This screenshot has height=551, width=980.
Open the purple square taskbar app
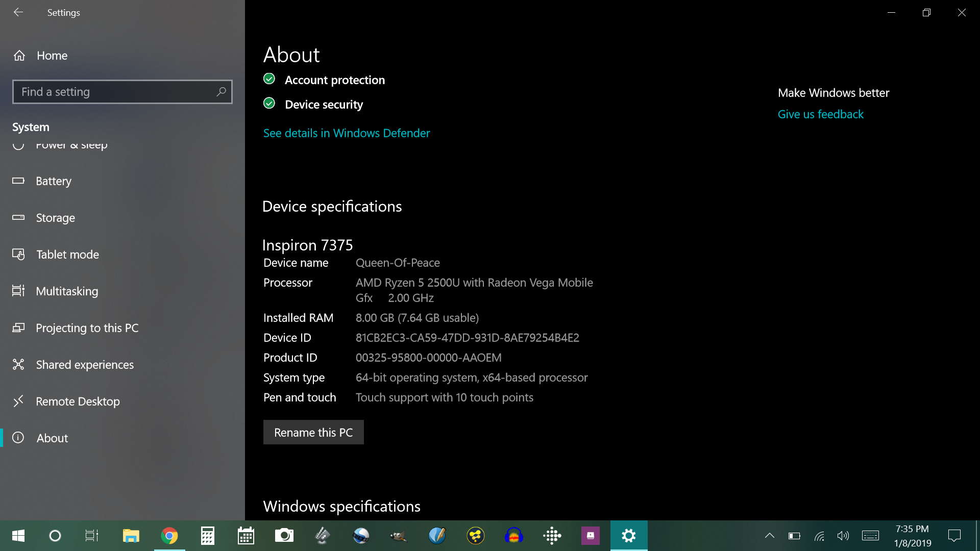(591, 536)
